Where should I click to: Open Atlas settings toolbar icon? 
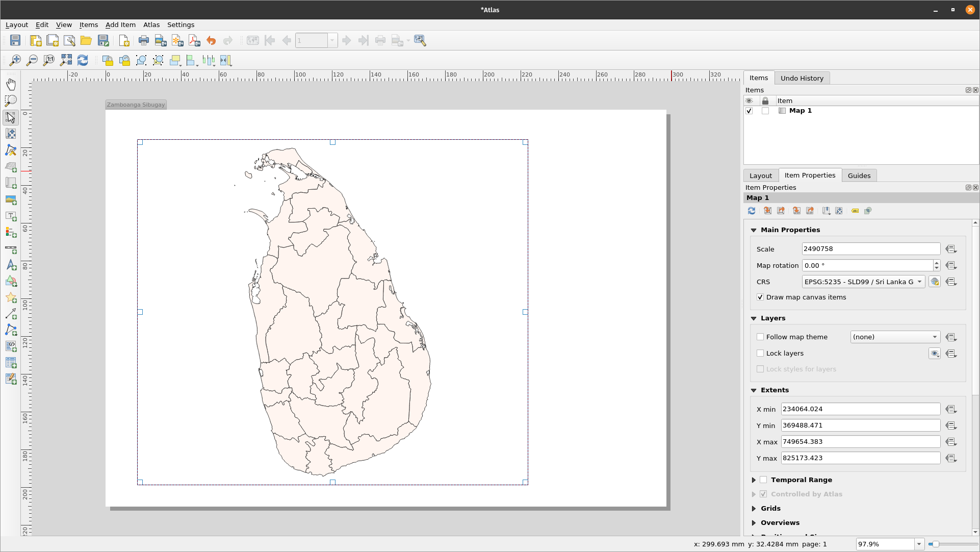point(420,41)
